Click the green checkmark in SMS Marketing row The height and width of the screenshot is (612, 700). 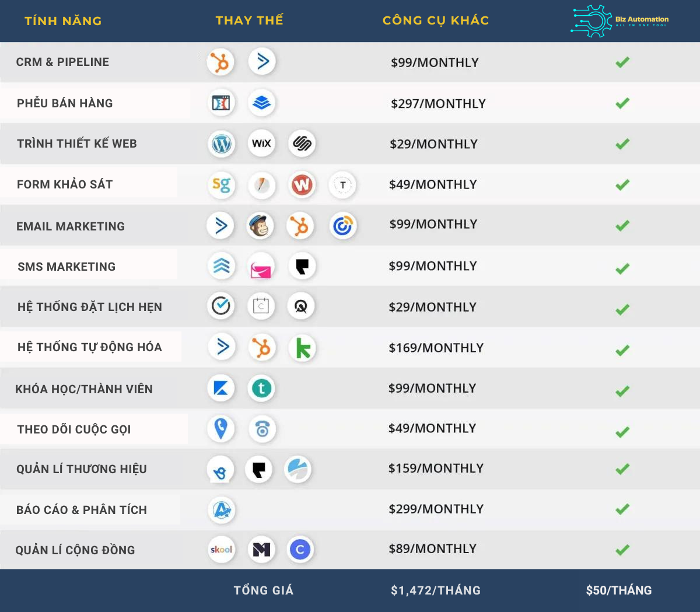tap(622, 268)
